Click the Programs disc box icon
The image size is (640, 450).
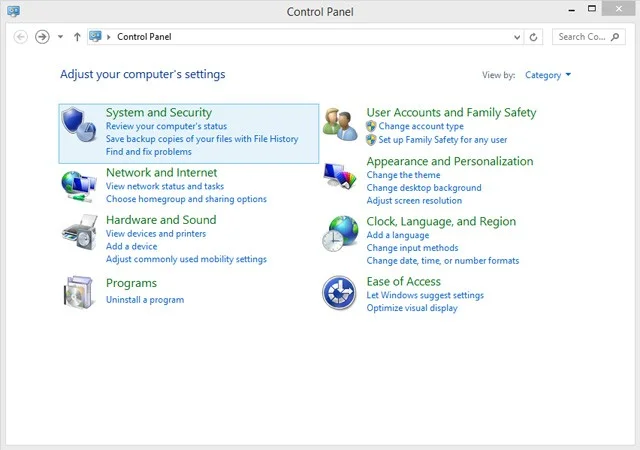pyautogui.click(x=79, y=292)
